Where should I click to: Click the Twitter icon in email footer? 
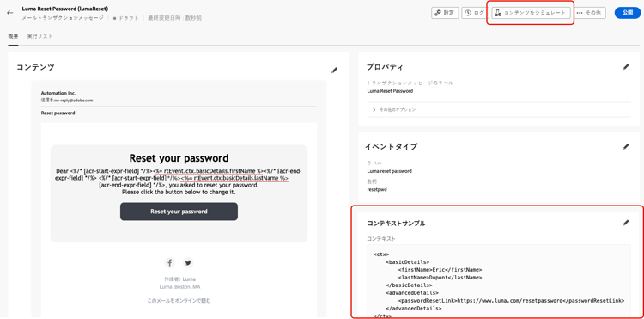(188, 263)
